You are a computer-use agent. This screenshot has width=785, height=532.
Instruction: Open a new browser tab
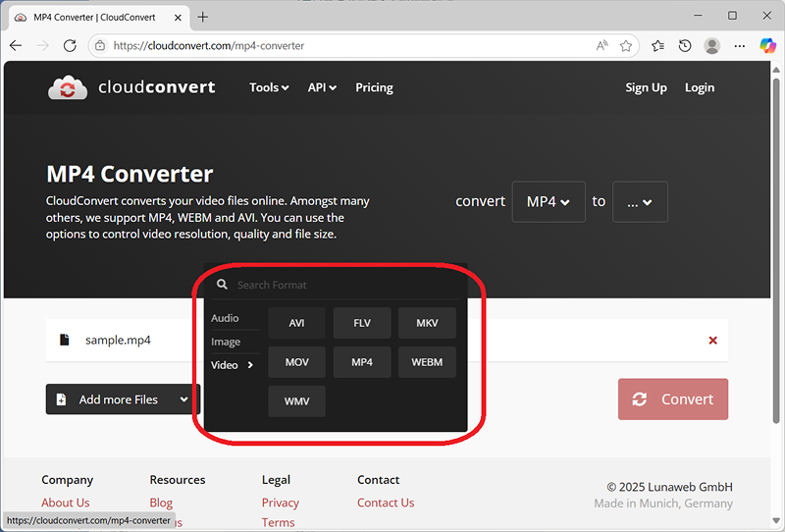click(203, 17)
